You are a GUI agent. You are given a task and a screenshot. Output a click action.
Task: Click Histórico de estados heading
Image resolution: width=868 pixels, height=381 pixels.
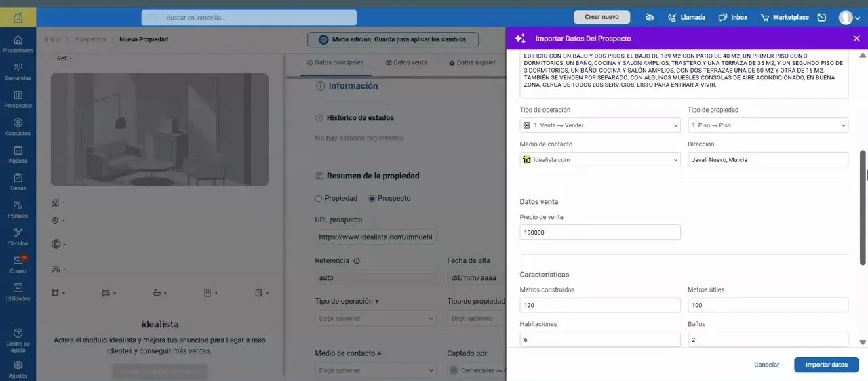[x=360, y=118]
